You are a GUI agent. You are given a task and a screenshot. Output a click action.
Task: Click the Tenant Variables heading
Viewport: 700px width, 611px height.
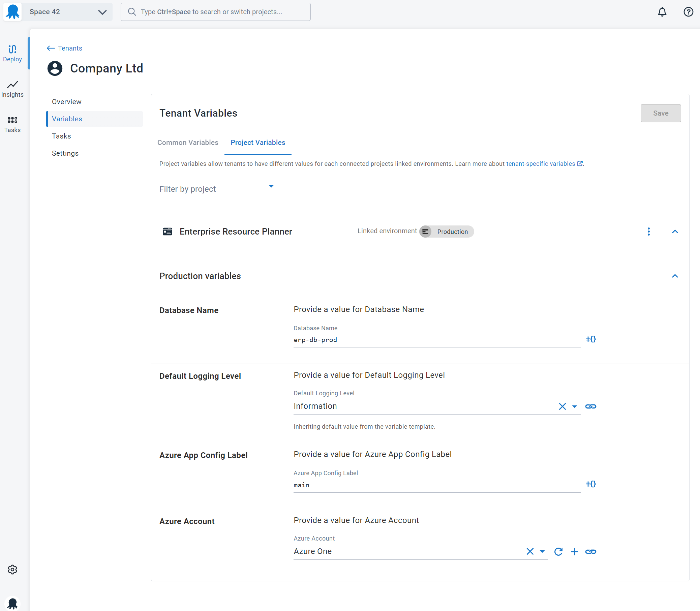coord(198,113)
